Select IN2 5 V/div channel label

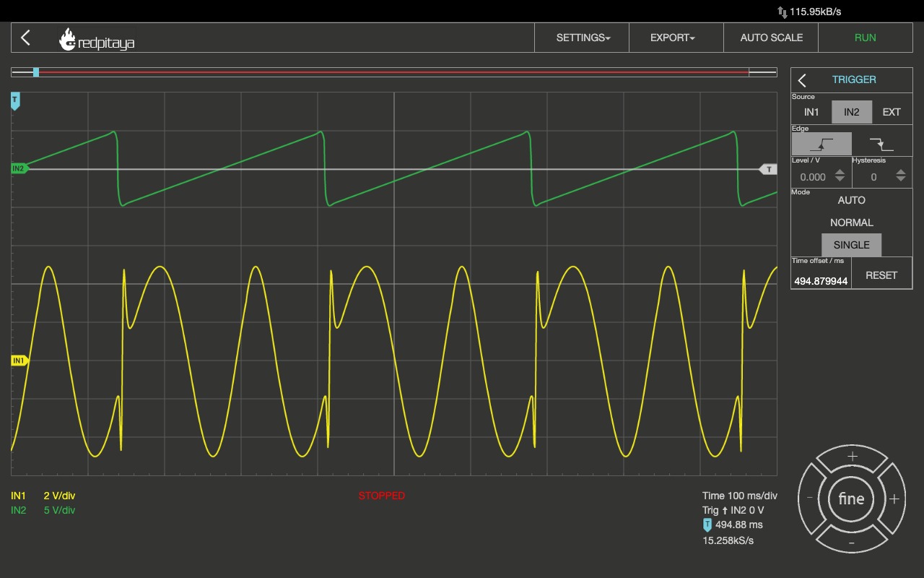(43, 510)
